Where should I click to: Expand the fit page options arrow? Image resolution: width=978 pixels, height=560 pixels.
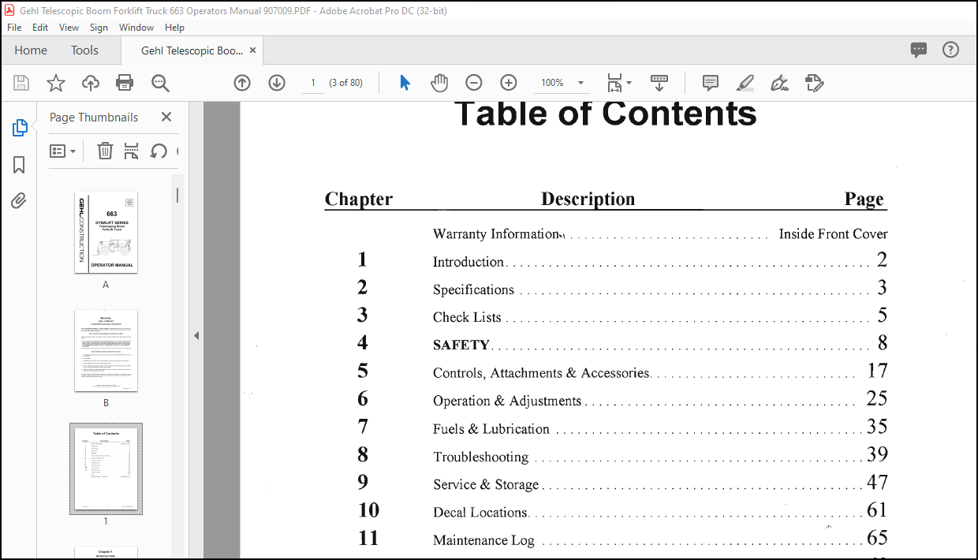(629, 83)
